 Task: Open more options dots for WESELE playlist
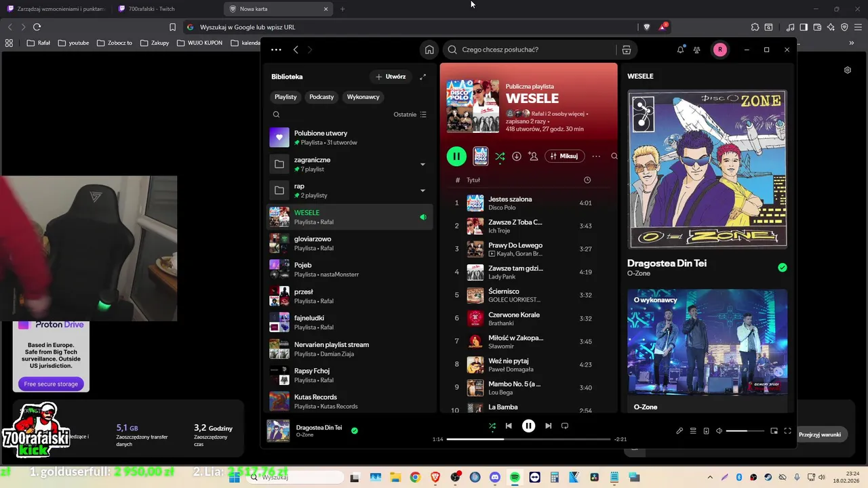click(596, 156)
